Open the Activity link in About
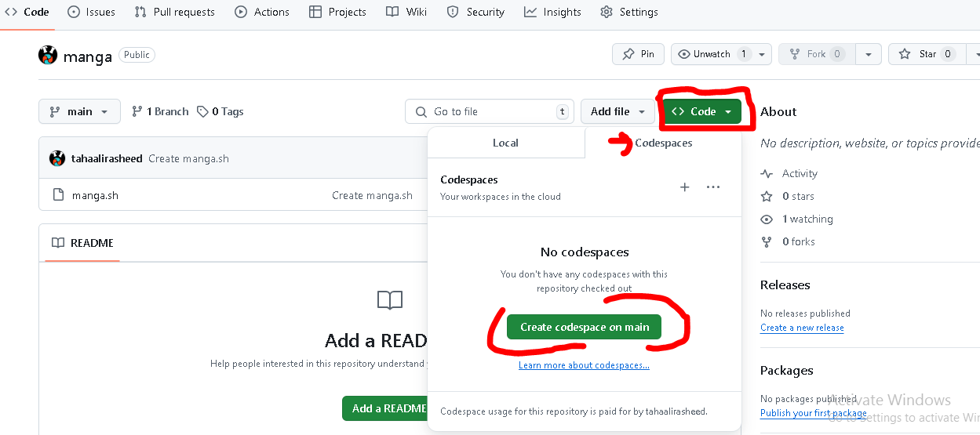This screenshot has height=435, width=980. pyautogui.click(x=789, y=173)
